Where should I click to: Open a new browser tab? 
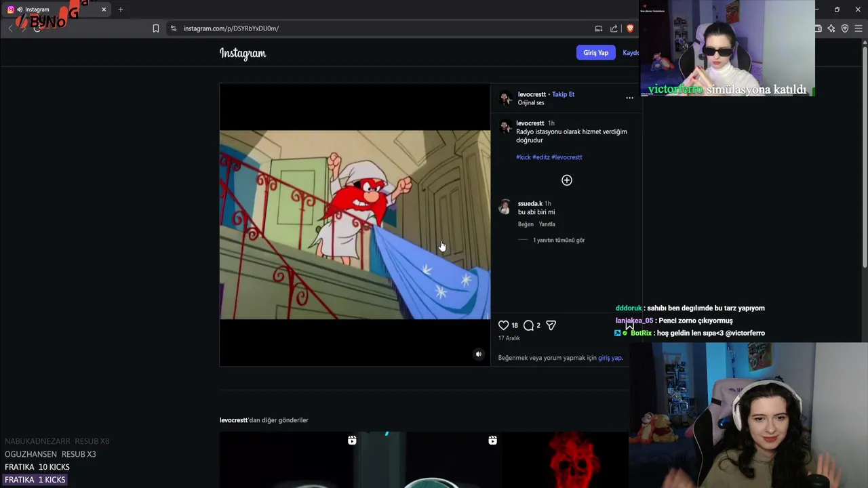point(121,9)
